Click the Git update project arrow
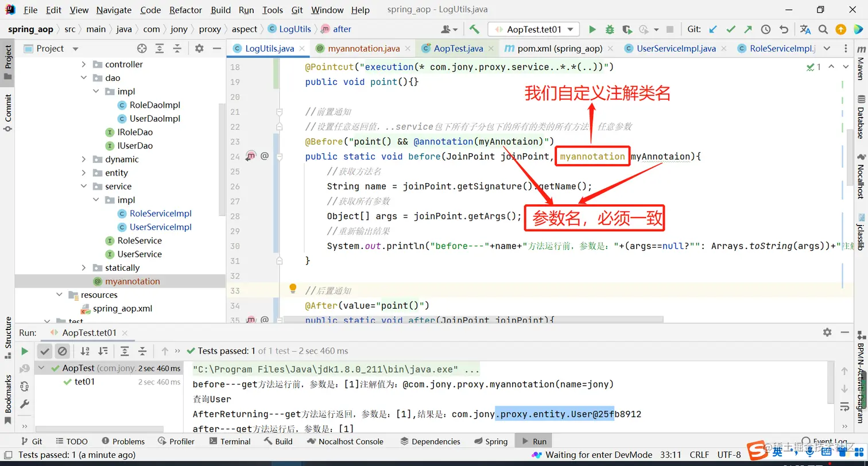This screenshot has width=868, height=466. (x=713, y=29)
